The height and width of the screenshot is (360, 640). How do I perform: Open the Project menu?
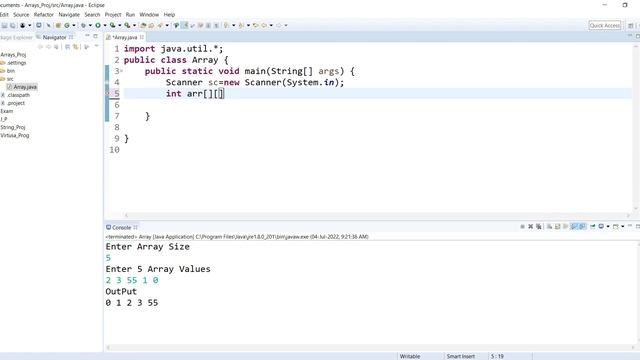113,15
